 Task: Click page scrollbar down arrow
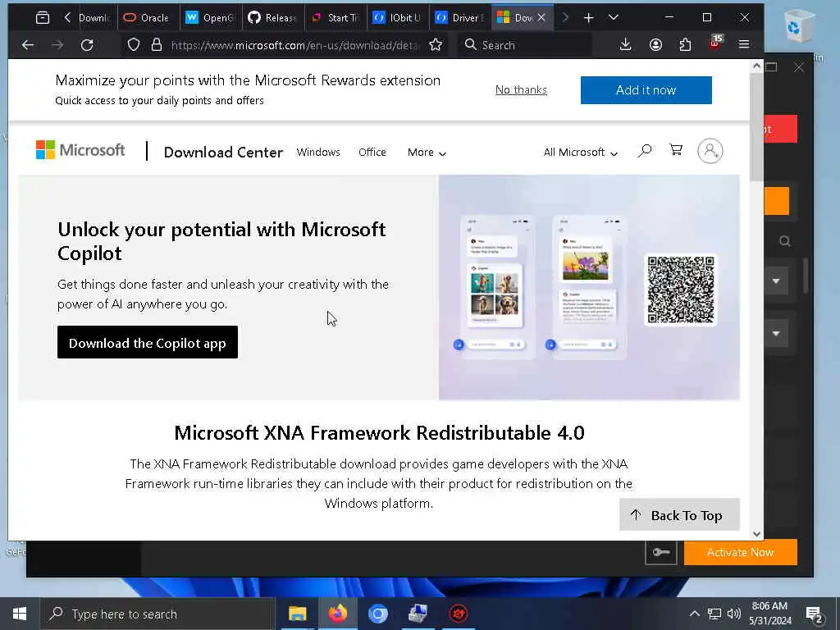coord(756,533)
